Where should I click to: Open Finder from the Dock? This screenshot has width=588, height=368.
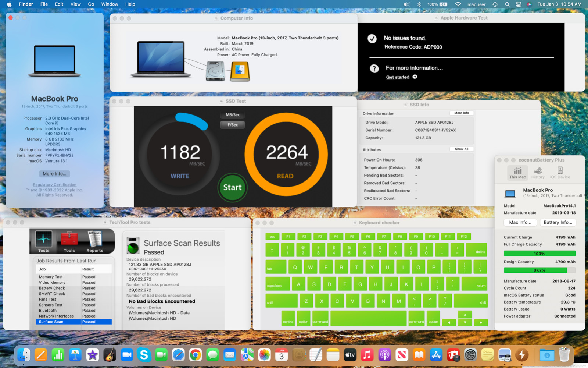pos(24,355)
